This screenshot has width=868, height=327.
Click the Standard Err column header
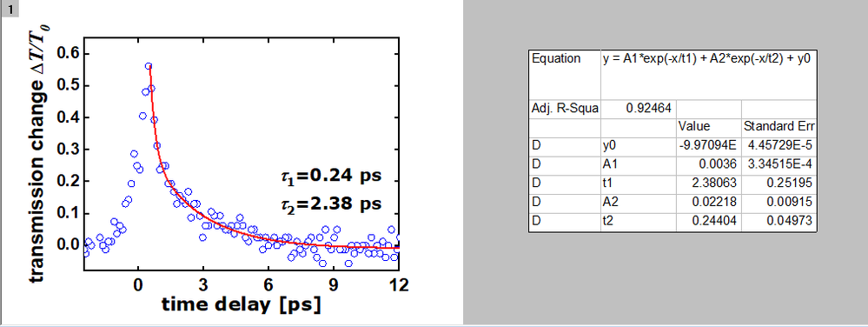[779, 126]
